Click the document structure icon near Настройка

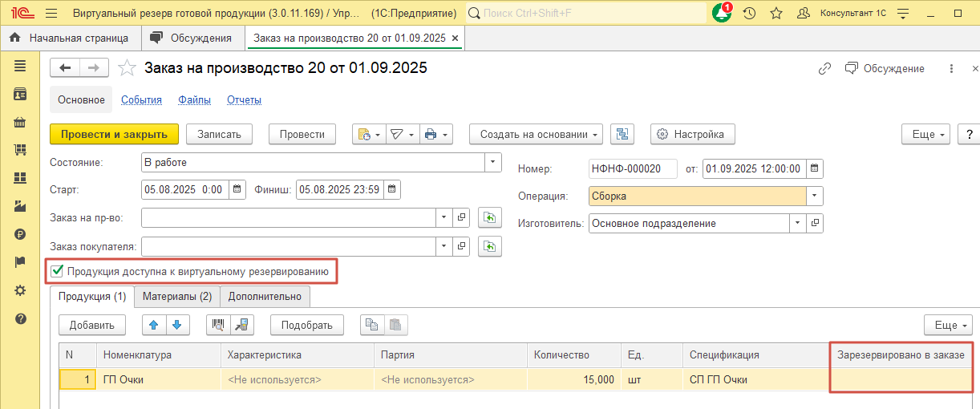tap(622, 135)
